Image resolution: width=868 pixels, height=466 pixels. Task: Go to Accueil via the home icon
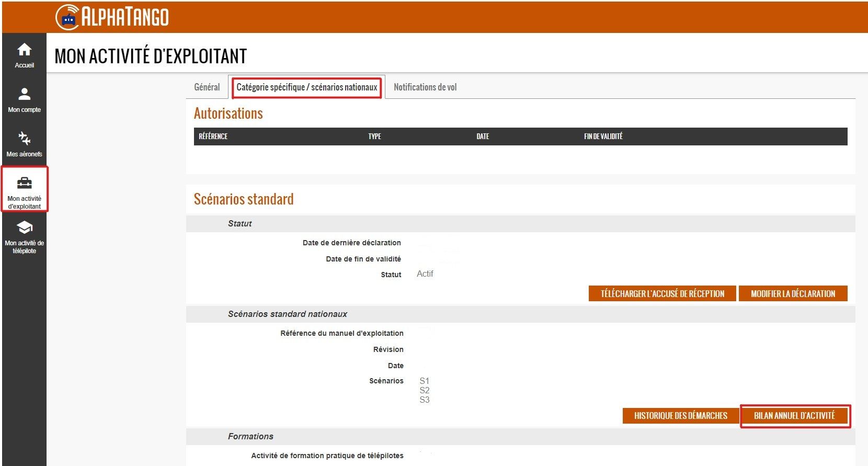click(x=24, y=55)
